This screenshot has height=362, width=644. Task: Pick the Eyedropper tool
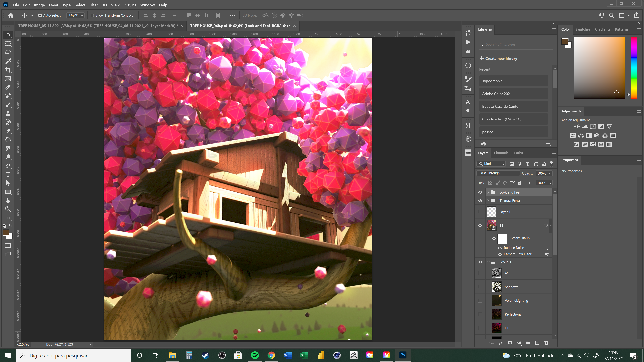(8, 87)
